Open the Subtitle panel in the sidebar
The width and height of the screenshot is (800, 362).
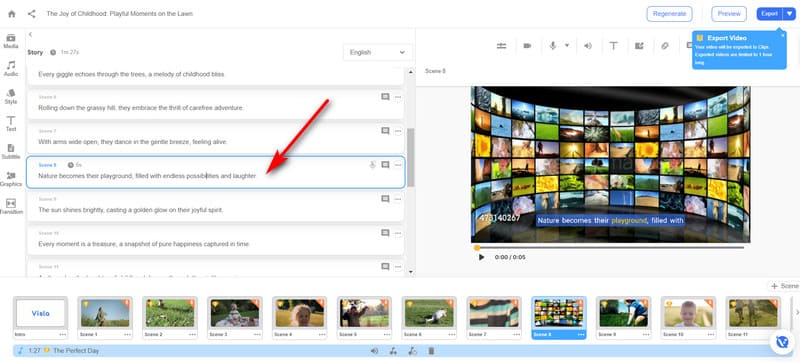11,151
